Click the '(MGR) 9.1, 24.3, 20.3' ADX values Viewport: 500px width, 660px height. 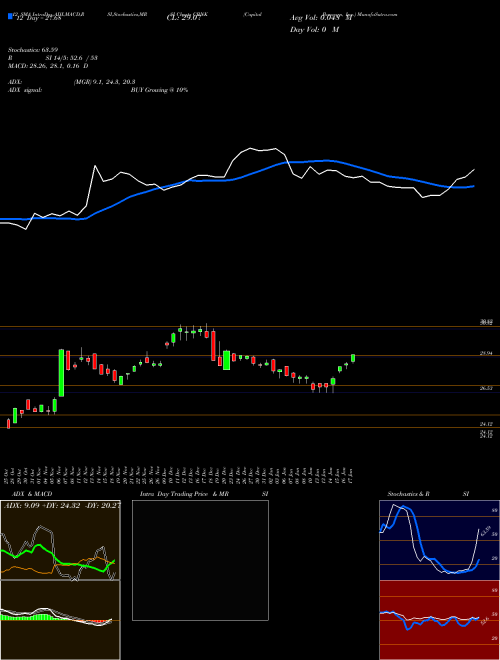point(104,82)
